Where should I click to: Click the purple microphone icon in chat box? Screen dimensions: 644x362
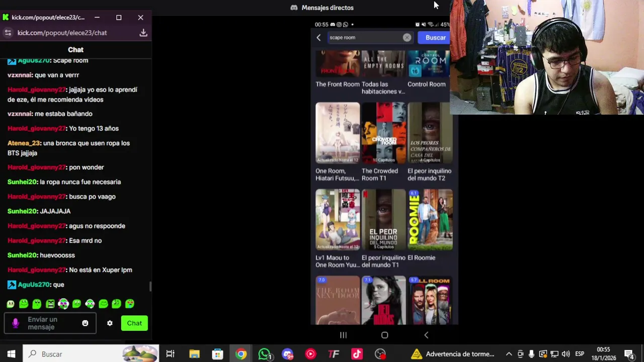click(x=16, y=323)
